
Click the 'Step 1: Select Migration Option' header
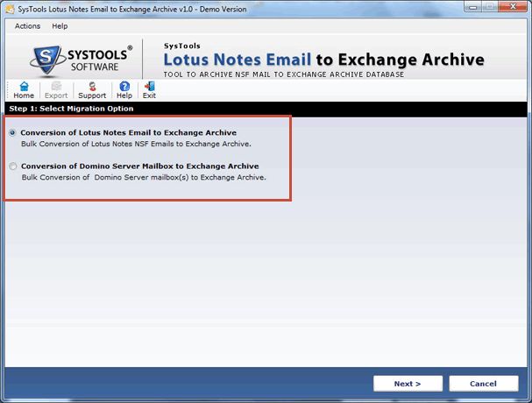(x=71, y=109)
